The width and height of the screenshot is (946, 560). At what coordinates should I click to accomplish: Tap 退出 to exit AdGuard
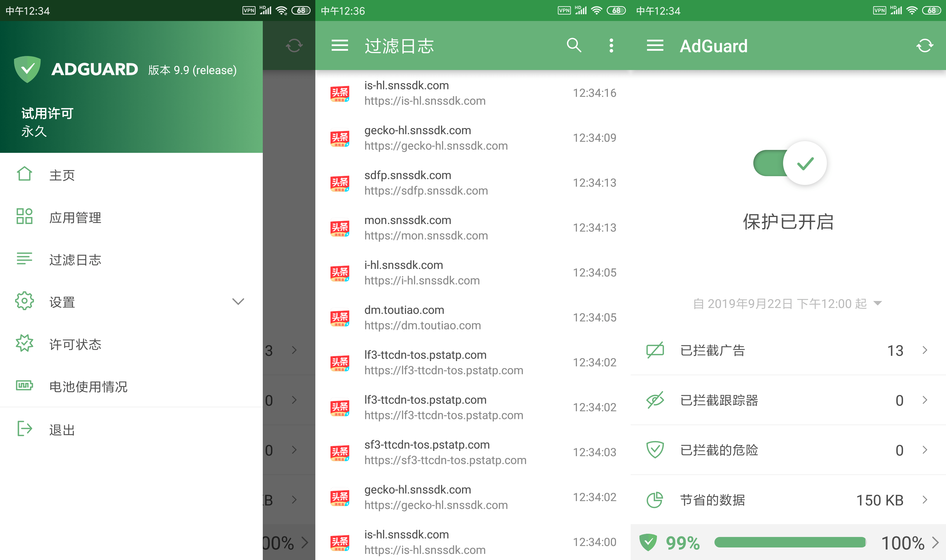(62, 430)
